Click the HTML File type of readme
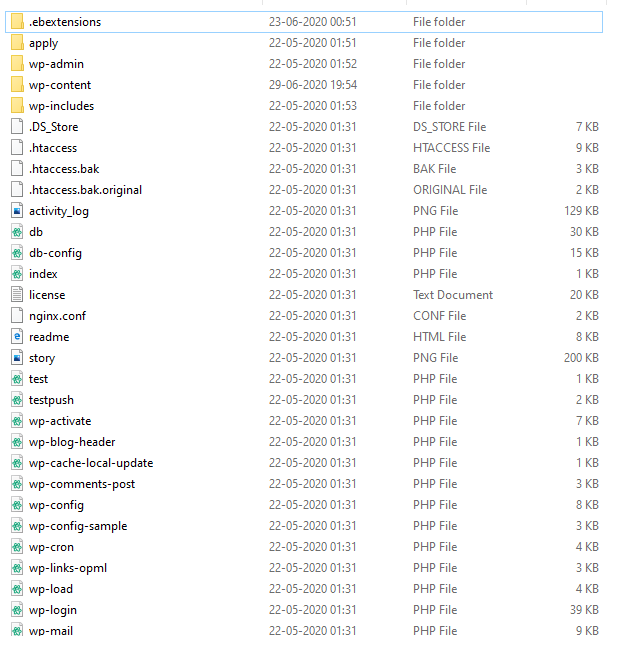This screenshot has width=620, height=655. pos(440,337)
